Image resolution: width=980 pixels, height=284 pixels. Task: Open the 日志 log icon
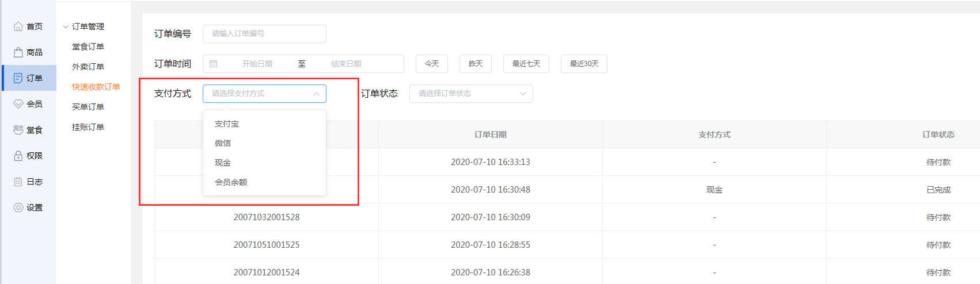[18, 182]
